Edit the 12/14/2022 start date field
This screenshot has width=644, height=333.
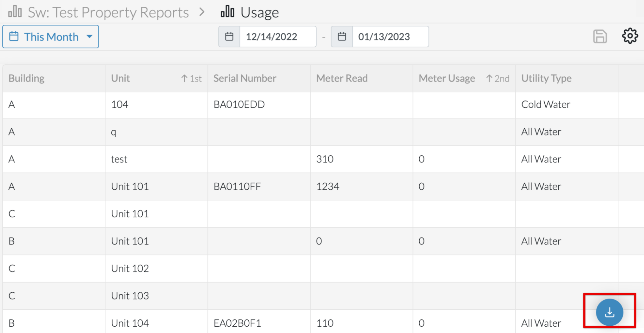[x=278, y=36]
